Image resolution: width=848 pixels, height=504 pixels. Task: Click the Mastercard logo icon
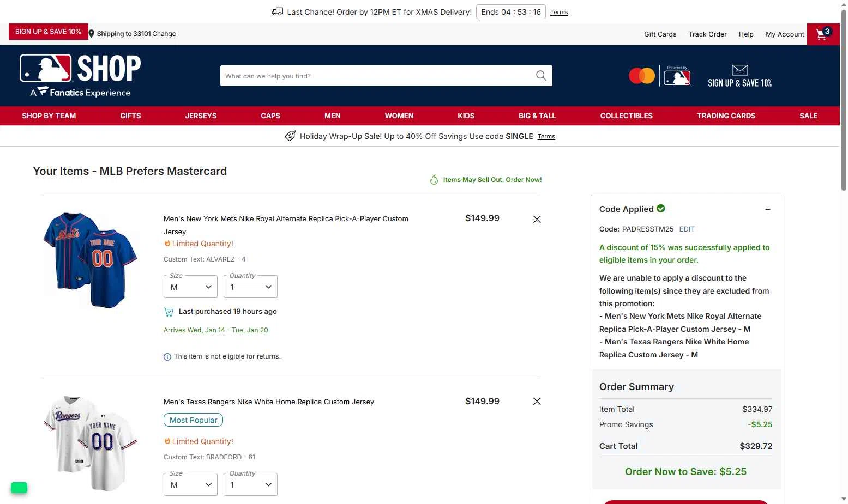pyautogui.click(x=642, y=76)
